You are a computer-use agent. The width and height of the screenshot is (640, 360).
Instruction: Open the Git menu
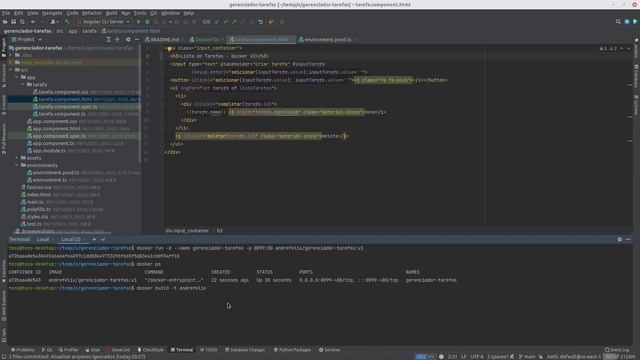[x=153, y=13]
